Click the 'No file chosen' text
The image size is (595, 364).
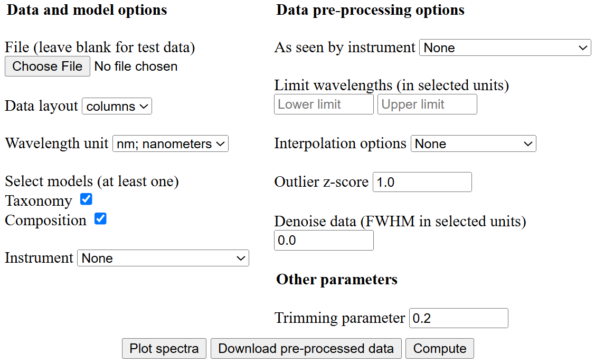[x=136, y=66]
